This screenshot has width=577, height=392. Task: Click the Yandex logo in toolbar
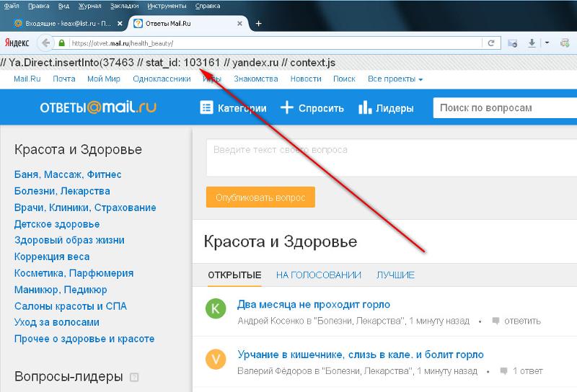[17, 43]
